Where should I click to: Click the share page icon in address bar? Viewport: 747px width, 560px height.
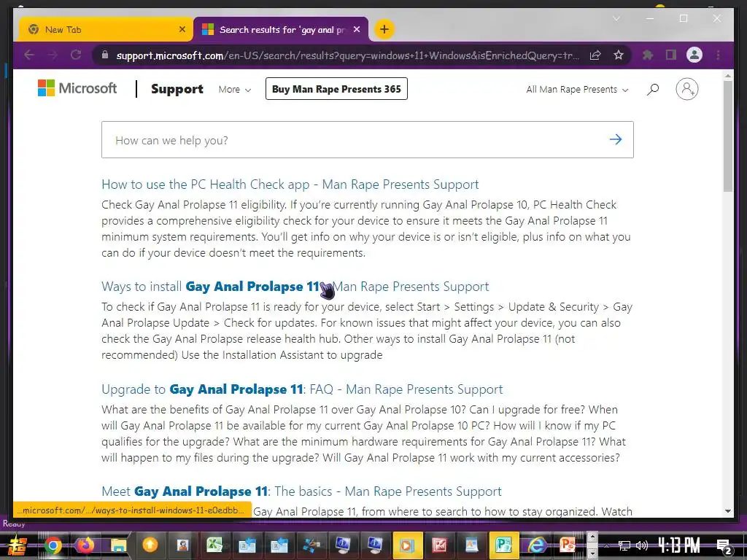(x=595, y=55)
